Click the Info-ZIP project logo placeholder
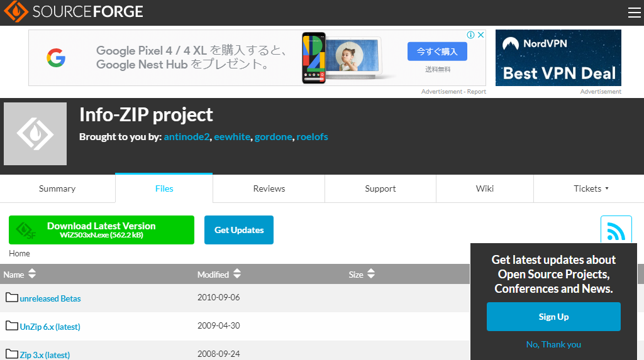The width and height of the screenshot is (644, 360). point(35,134)
